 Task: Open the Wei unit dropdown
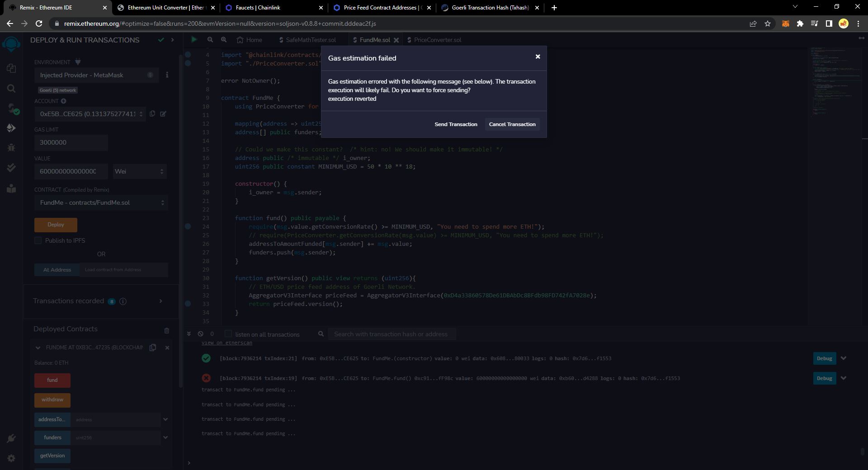click(139, 171)
